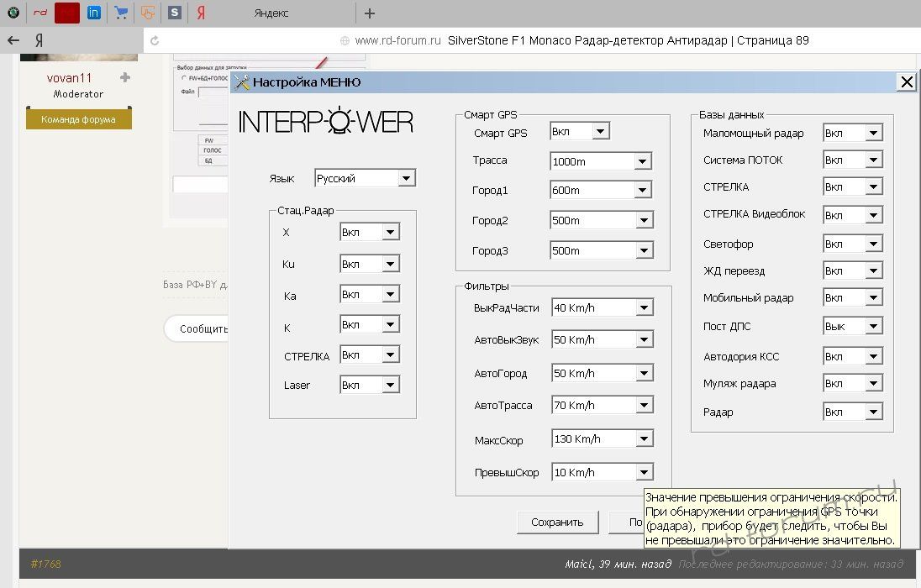Click the Сохранить button
Viewport: 921px width, 588px height.
coord(556,522)
